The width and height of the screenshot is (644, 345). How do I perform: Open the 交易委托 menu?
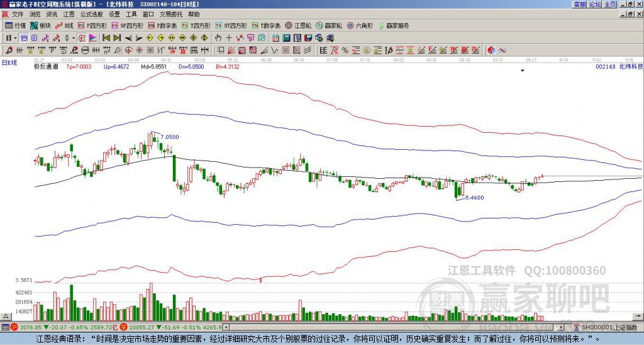171,14
